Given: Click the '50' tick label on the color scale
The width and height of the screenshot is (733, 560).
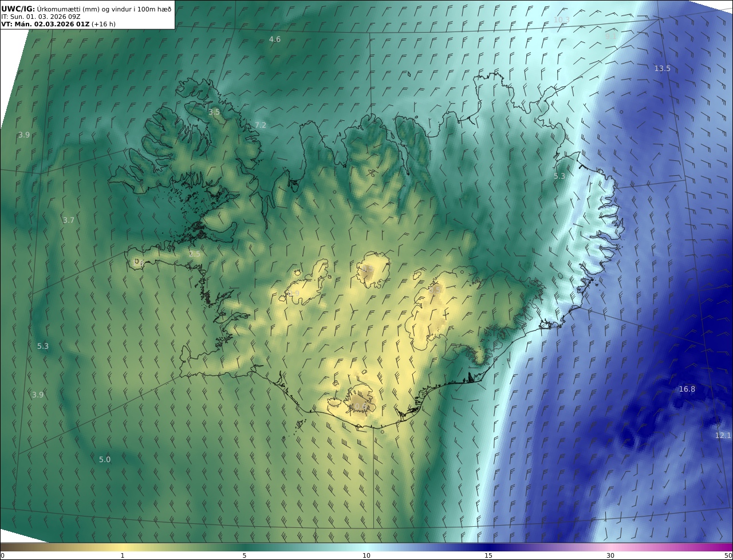Looking at the screenshot, I should point(728,555).
